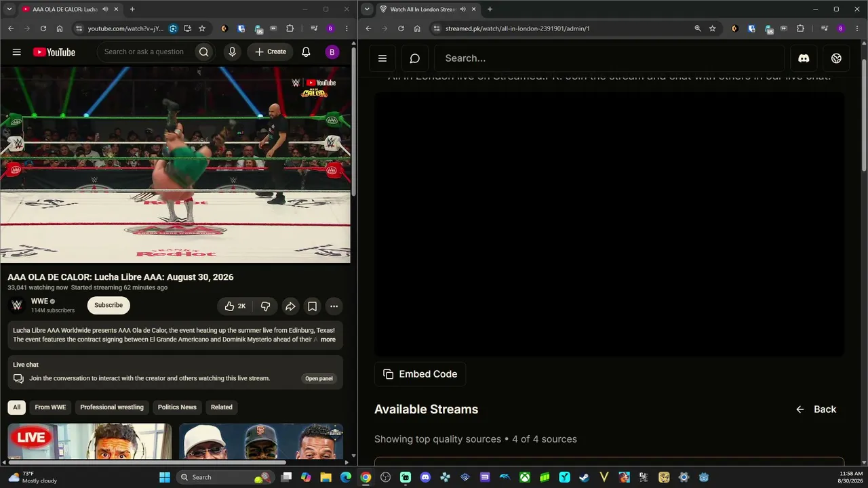Open tab search dropdown in Streamed window

[x=367, y=9]
